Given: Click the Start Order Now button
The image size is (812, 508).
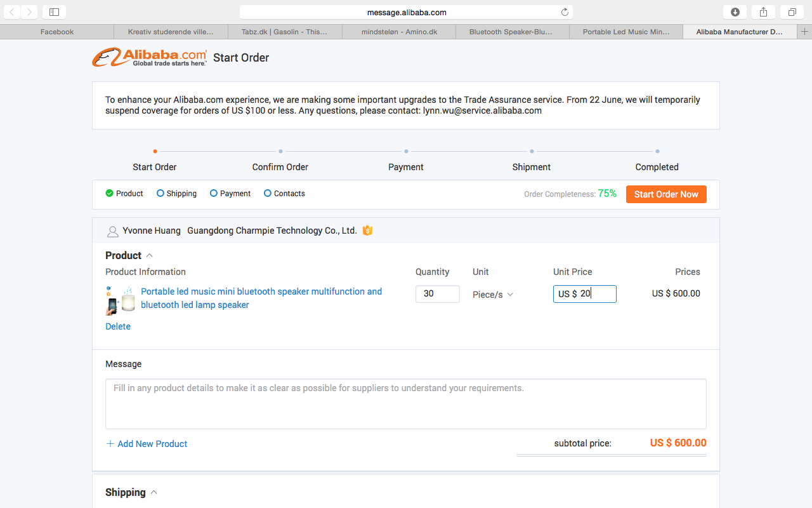Looking at the screenshot, I should pos(666,194).
